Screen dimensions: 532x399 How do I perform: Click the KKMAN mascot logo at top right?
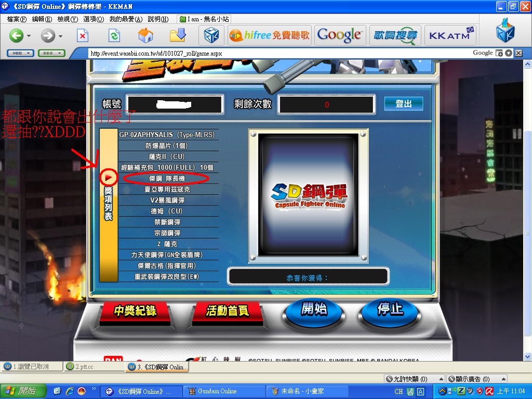pos(506,31)
